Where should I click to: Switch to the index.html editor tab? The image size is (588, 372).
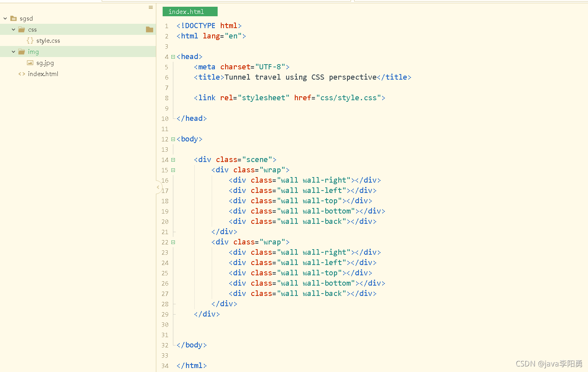pyautogui.click(x=190, y=11)
